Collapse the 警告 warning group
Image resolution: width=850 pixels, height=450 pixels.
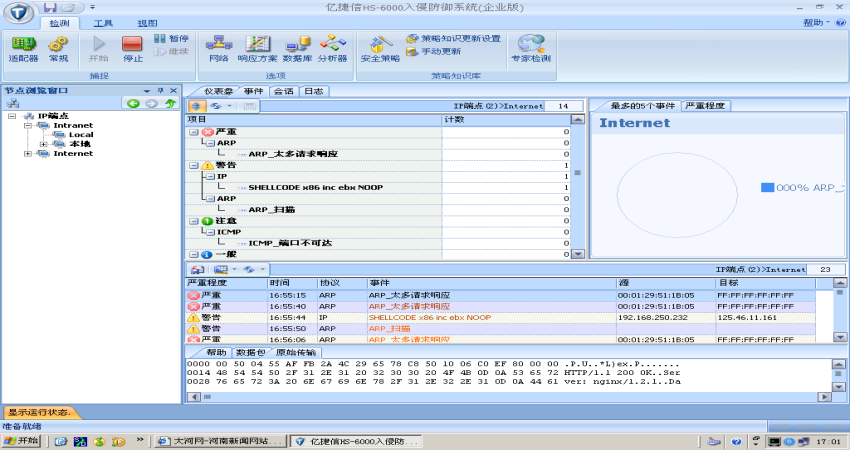click(192, 165)
